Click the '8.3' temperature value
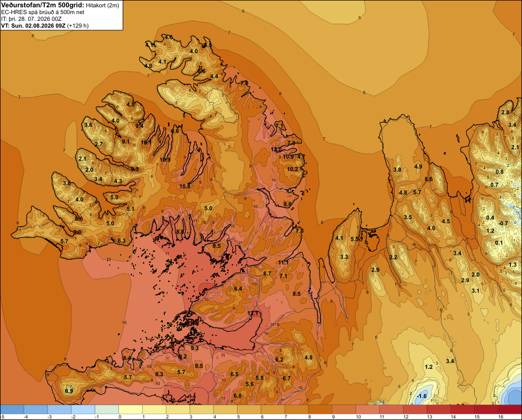This screenshot has width=522, height=420. coord(159,374)
